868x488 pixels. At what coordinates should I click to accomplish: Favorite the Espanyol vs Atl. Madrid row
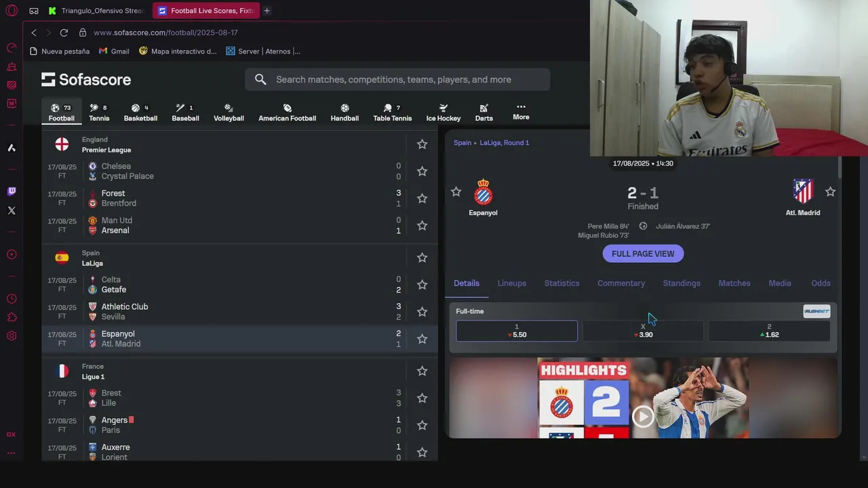pos(422,339)
